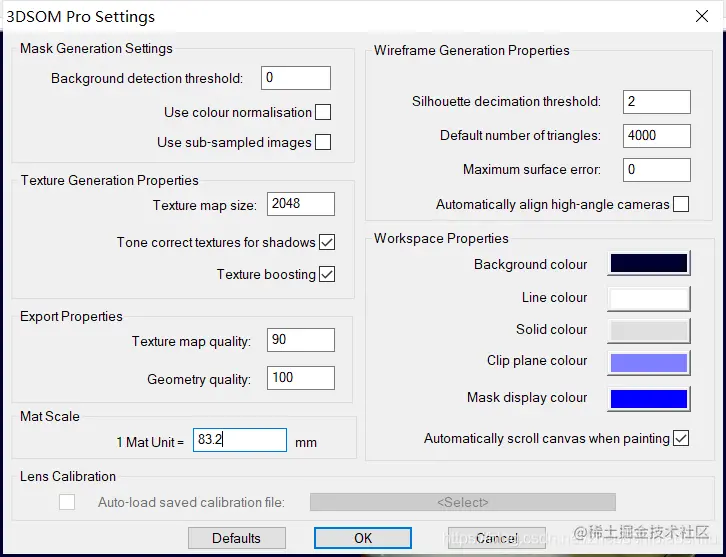This screenshot has height=557, width=726.
Task: Open the Clip plane colour swatch
Action: coord(649,363)
